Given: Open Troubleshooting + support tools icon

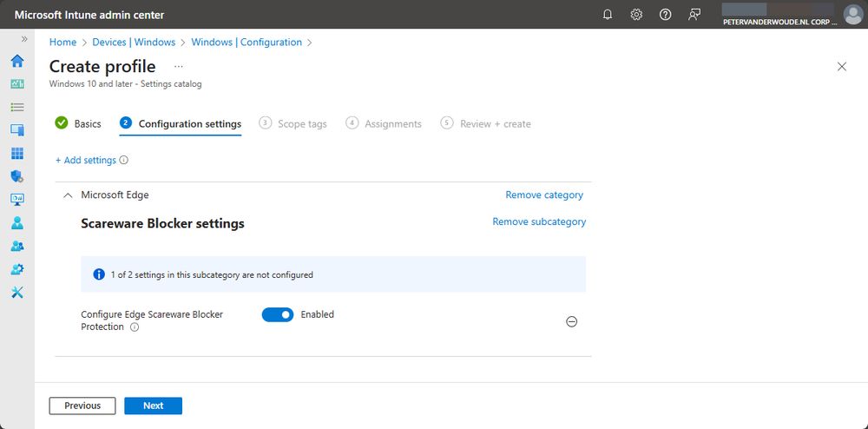Looking at the screenshot, I should (17, 293).
